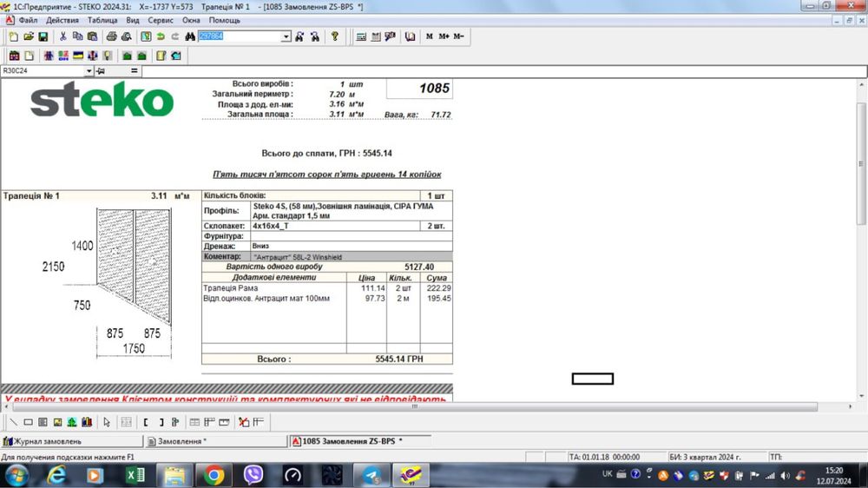Switch to the Замовлення * window tab
This screenshot has width=868, height=488.
[x=216, y=441]
